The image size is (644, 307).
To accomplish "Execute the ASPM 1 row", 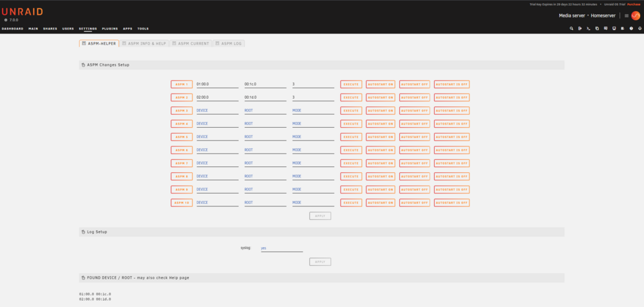I will pyautogui.click(x=351, y=84).
